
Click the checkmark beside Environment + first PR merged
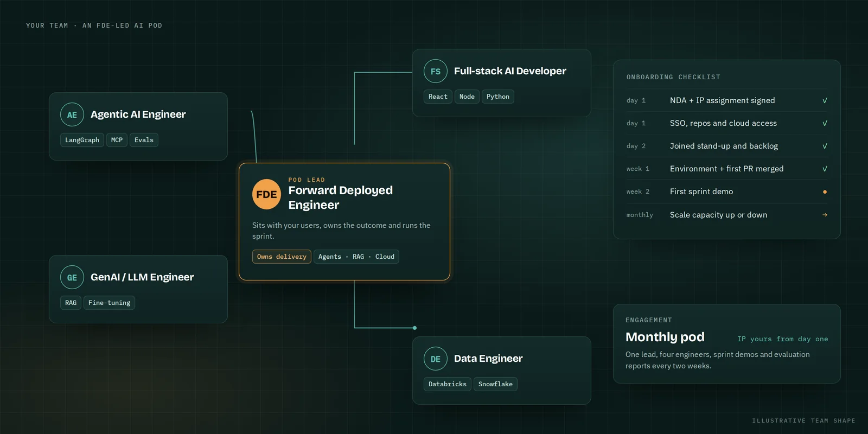click(x=825, y=169)
